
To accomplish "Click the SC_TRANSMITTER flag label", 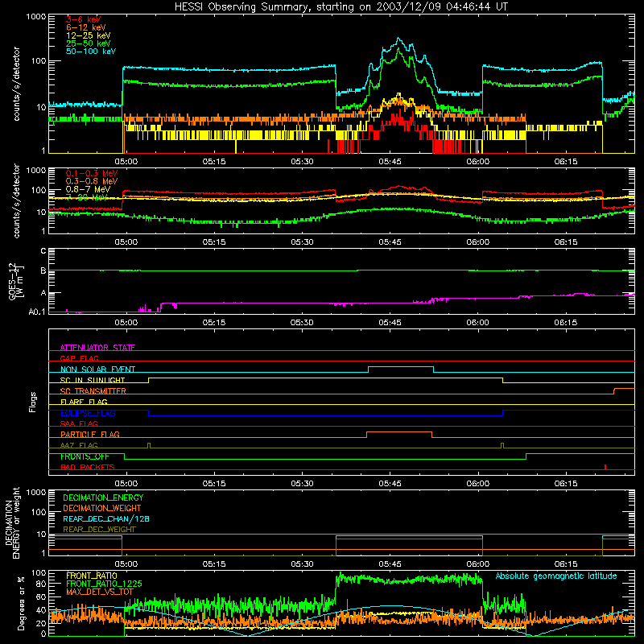I will tap(93, 391).
